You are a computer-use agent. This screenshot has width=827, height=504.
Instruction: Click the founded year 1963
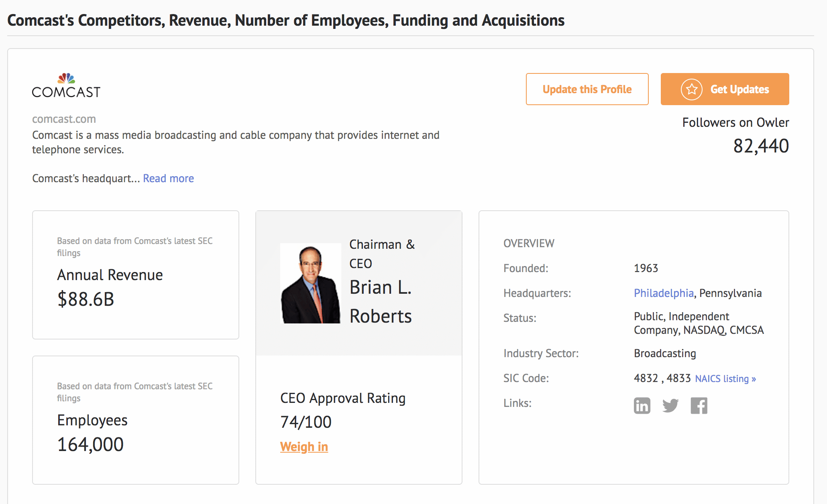pos(646,268)
